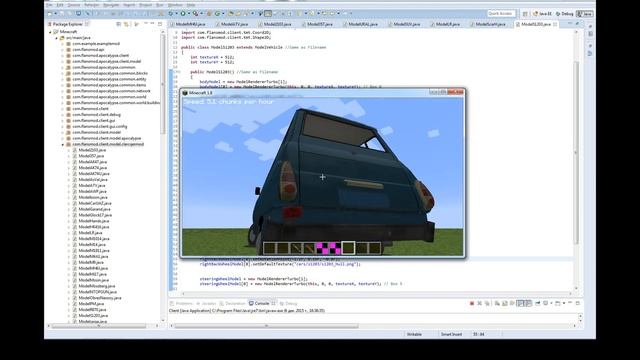Image resolution: width=640 pixels, height=360 pixels.
Task: Select the Java perspective button
Action: [x=584, y=14]
